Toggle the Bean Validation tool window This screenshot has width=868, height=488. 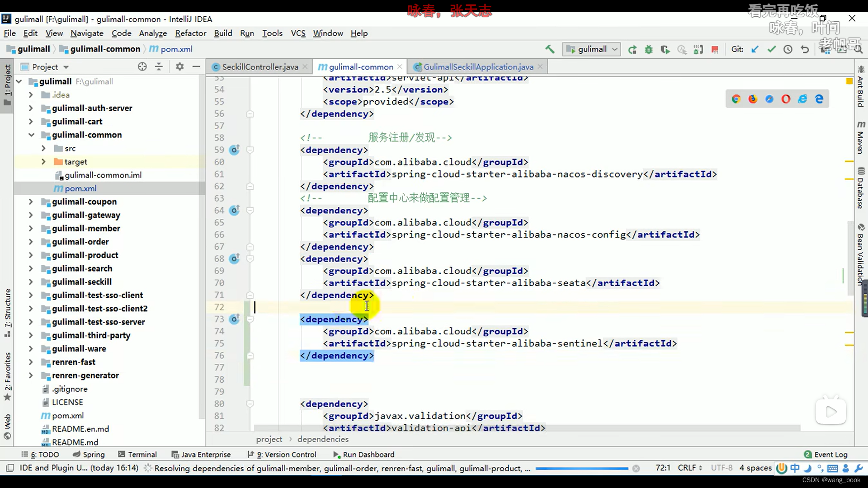tap(860, 254)
